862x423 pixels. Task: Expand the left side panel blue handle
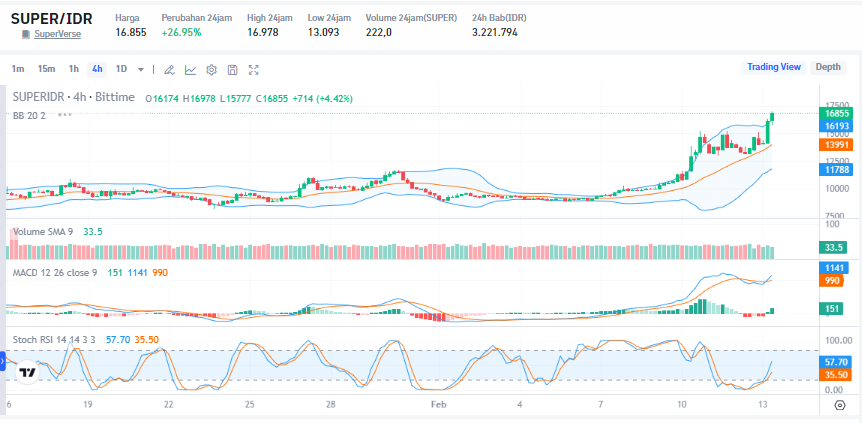point(2,362)
